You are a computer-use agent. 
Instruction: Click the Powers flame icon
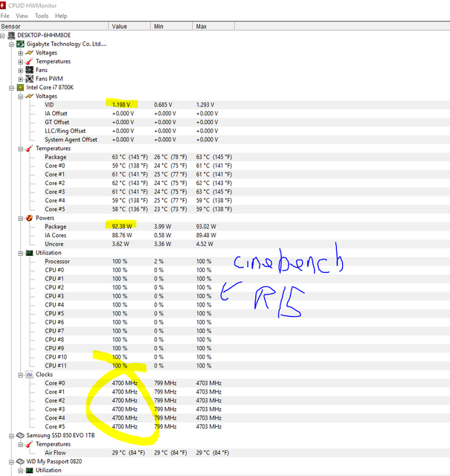click(29, 218)
